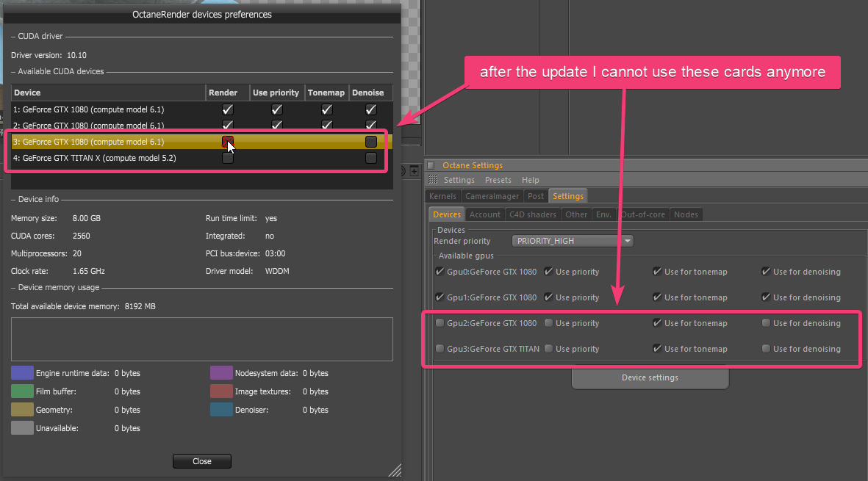Toggle Use for tonemap on Gpu3
Image resolution: width=868 pixels, height=481 pixels.
[x=657, y=349]
